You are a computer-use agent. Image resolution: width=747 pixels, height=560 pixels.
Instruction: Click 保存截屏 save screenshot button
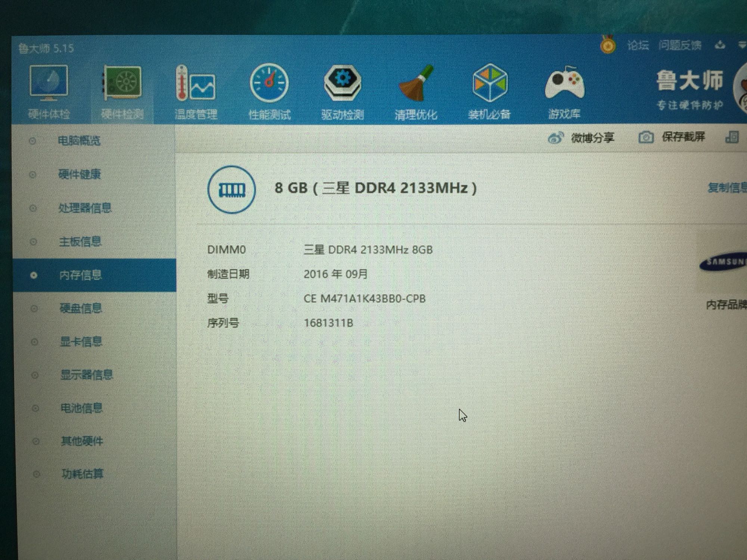(x=684, y=137)
